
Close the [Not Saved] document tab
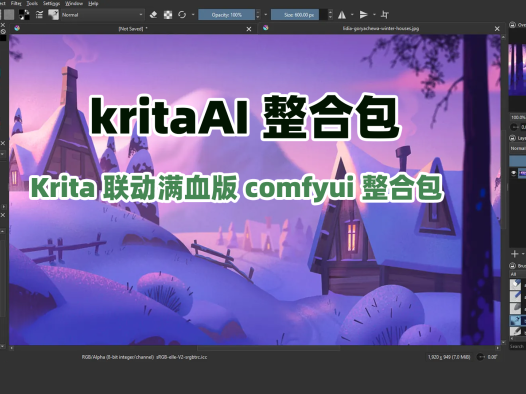click(249, 29)
